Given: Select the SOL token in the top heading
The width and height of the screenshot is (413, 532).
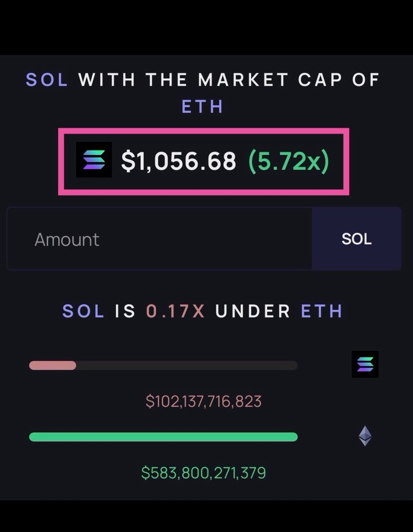Looking at the screenshot, I should click(x=47, y=80).
